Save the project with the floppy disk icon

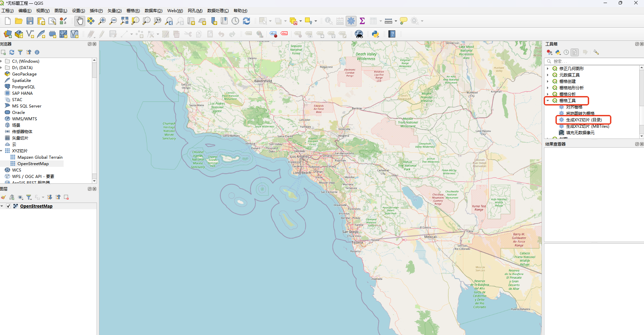(30, 21)
